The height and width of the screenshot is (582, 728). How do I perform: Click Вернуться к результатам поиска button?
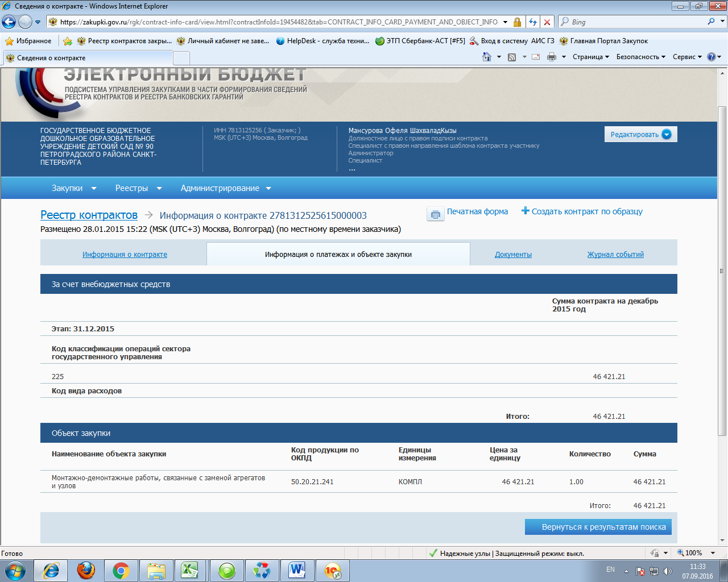coord(598,527)
